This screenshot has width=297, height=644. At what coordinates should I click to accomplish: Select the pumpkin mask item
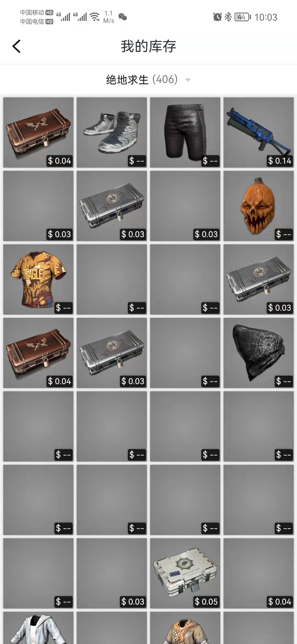(x=258, y=206)
